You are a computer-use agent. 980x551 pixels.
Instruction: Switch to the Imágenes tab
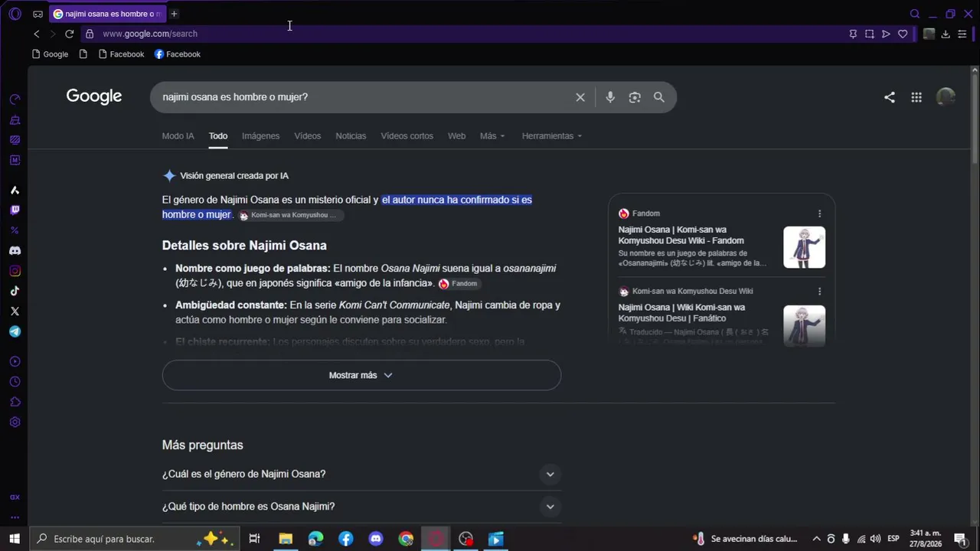click(x=260, y=136)
